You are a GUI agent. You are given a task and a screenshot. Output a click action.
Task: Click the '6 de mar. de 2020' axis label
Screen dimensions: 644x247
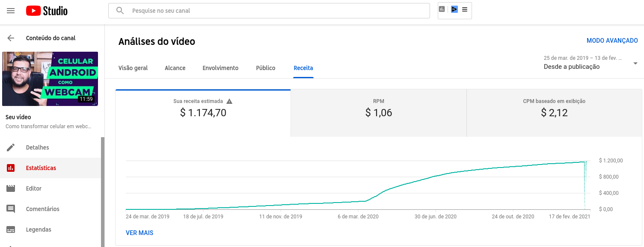(x=358, y=217)
